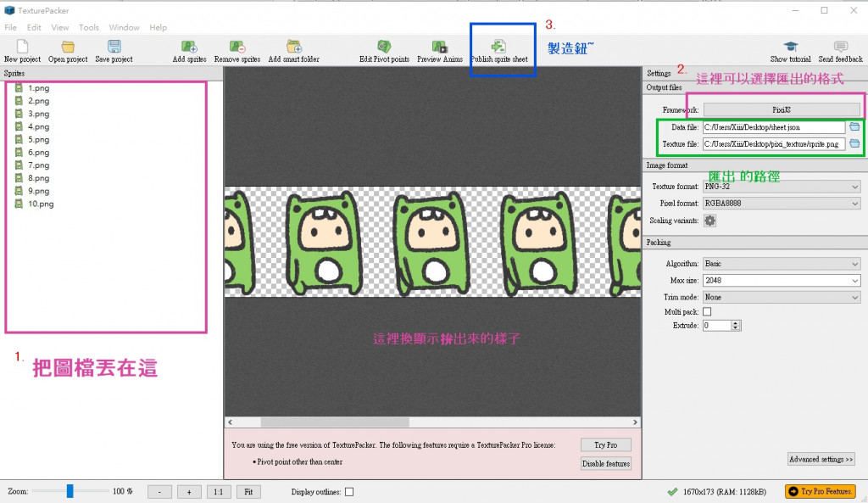Open the Window menu

(x=124, y=27)
